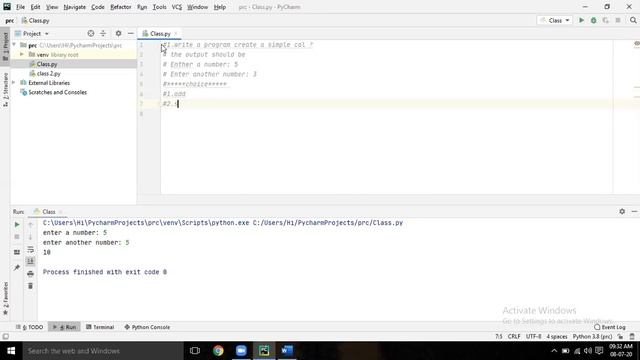Toggle soft-wrap in Run console
Viewport: 640px width, 360px height.
(31, 249)
